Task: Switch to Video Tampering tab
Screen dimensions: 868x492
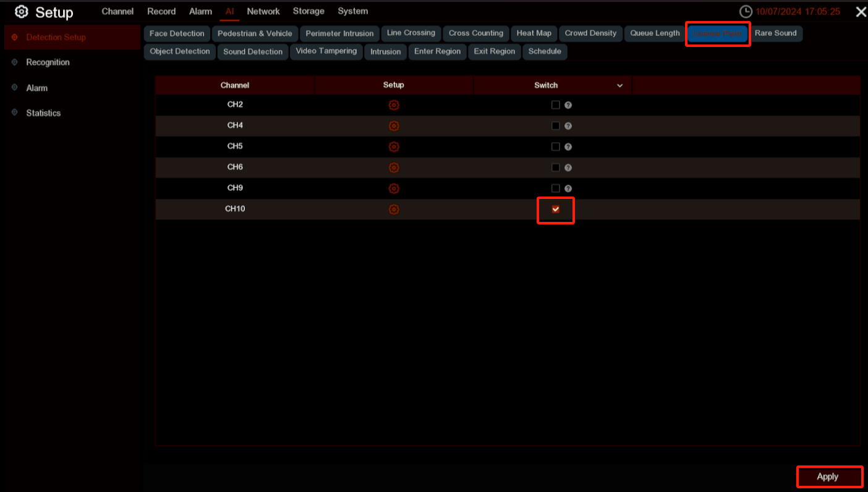Action: (326, 52)
